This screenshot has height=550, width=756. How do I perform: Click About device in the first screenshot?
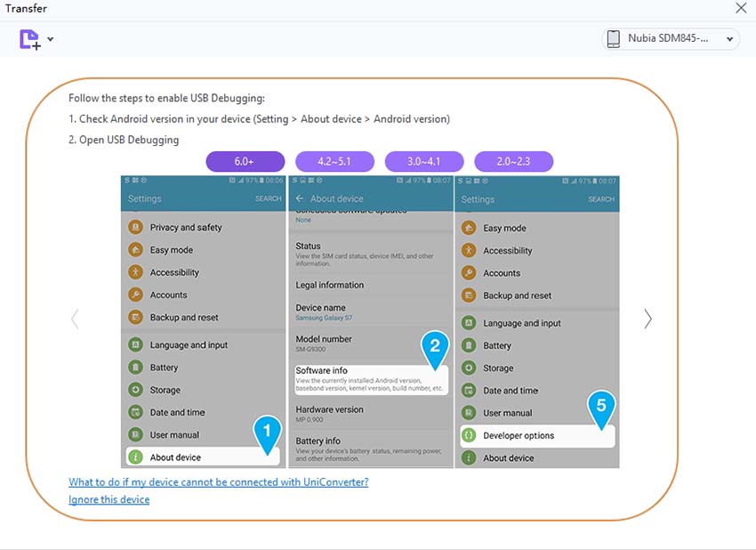click(x=175, y=457)
